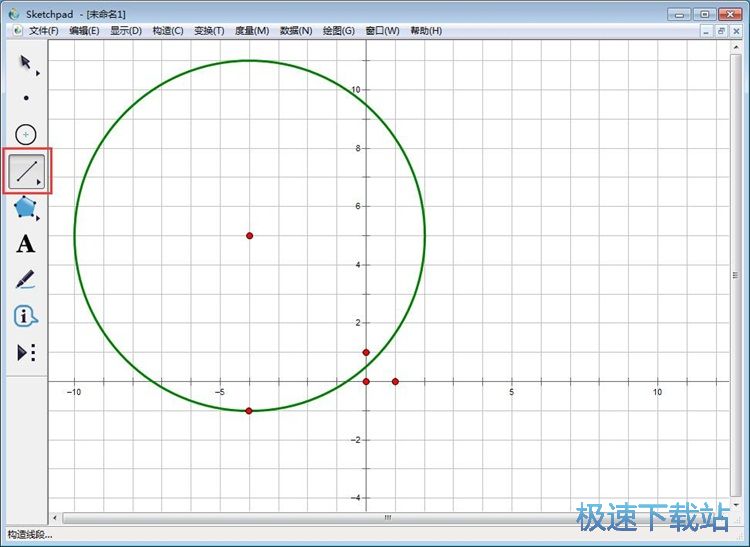Open the 帮助(H) menu
The width and height of the screenshot is (750, 547).
click(426, 31)
